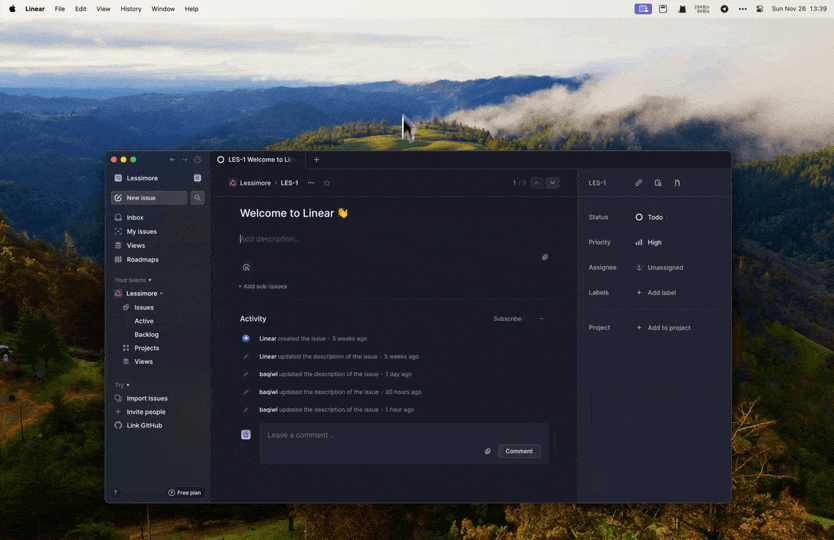Click the issue title Welcome to Linear
This screenshot has height=540, width=834.
click(x=294, y=213)
